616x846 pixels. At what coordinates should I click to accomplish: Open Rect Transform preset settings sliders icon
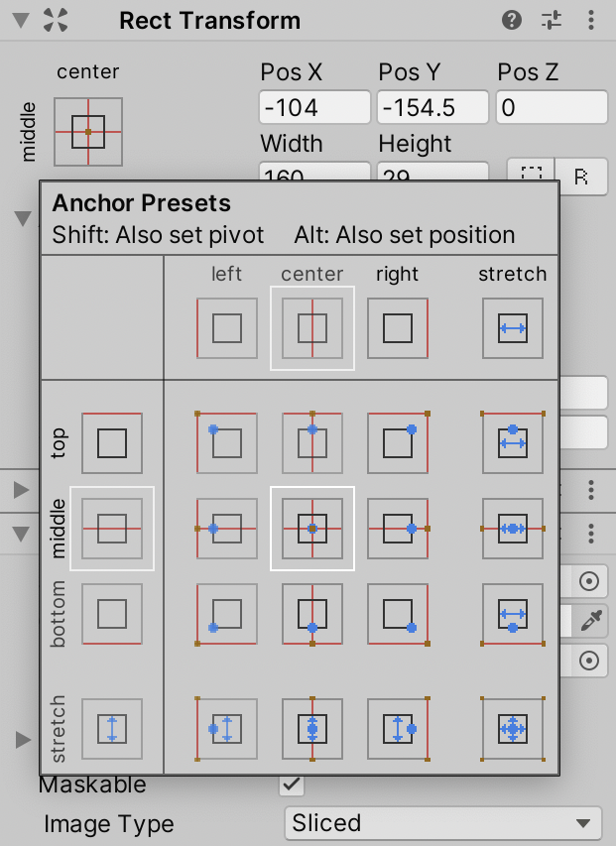tap(552, 20)
